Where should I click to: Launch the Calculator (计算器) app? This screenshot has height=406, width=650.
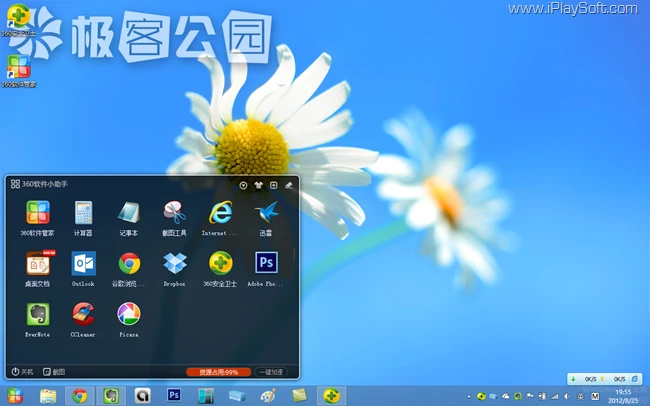pos(83,213)
